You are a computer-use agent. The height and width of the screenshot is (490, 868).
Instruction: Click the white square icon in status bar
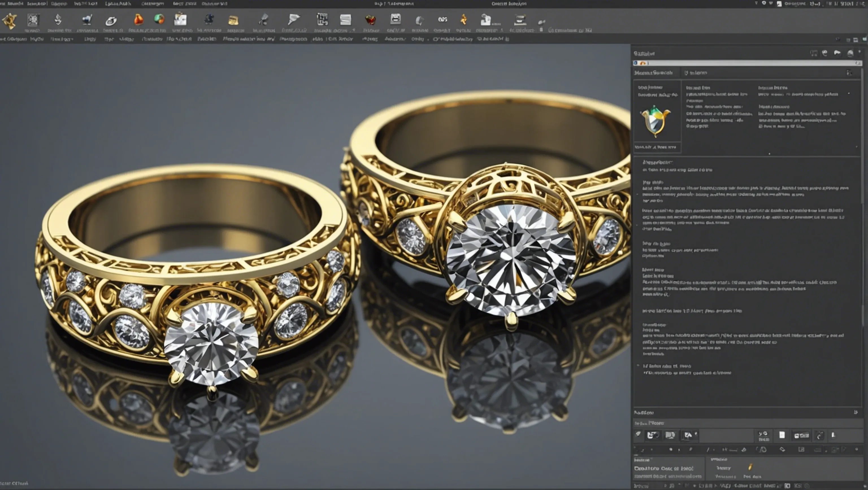[787, 486]
